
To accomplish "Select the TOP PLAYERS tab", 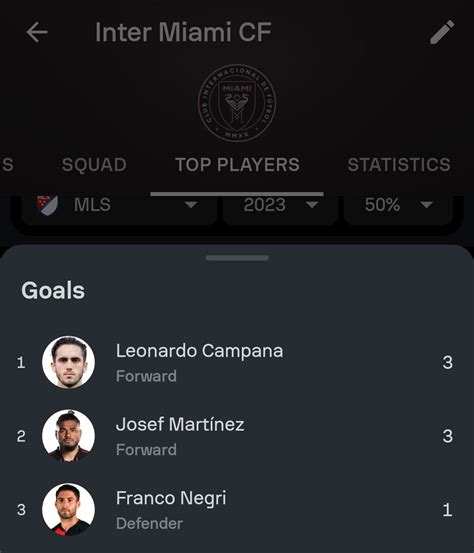I will pos(237,165).
